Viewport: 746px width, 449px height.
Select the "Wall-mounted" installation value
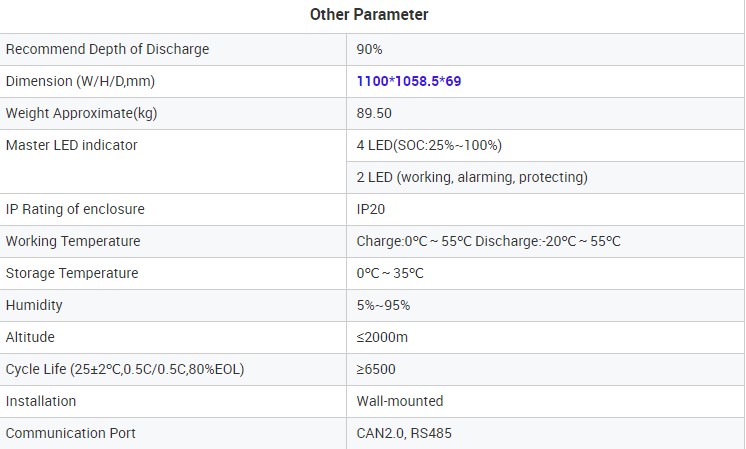click(x=400, y=401)
